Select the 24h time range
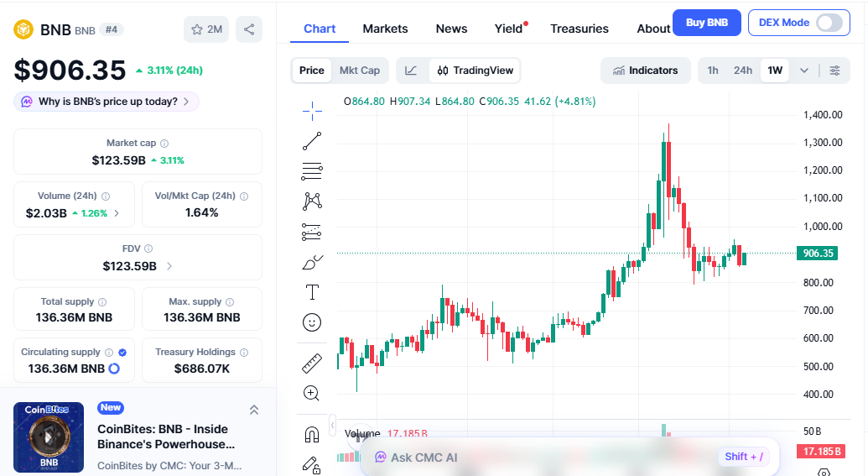Viewport: 868px width, 476px height. click(743, 71)
